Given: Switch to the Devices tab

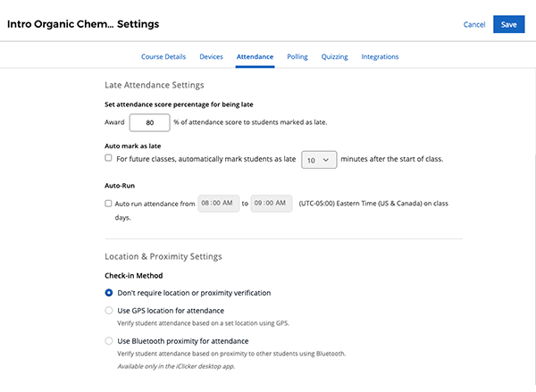Looking at the screenshot, I should (211, 57).
